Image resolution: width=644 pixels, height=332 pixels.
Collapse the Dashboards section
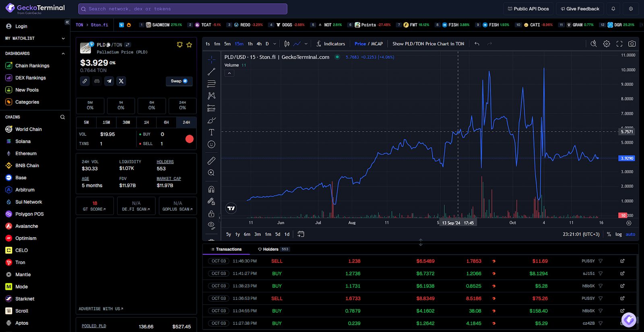63,53
